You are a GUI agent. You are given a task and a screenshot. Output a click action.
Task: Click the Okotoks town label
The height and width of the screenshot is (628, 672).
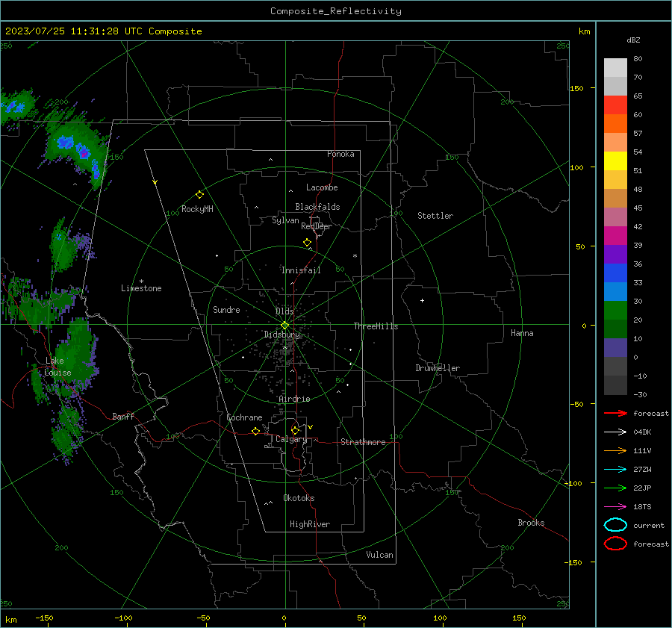[x=299, y=498]
